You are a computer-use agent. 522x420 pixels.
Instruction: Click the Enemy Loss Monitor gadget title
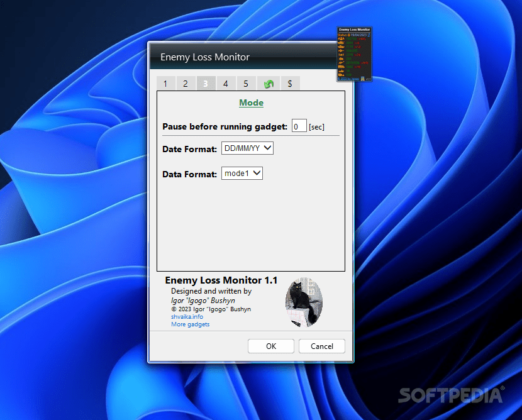(x=355, y=30)
